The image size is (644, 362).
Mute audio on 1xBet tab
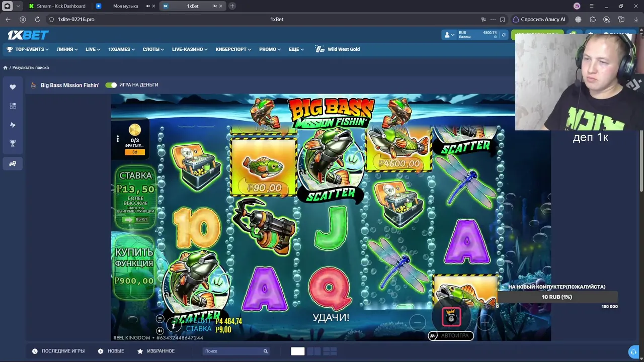coord(215,6)
